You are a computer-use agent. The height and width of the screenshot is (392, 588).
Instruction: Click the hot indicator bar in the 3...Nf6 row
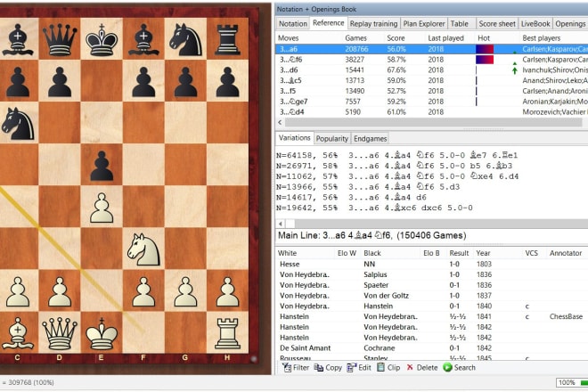(485, 60)
